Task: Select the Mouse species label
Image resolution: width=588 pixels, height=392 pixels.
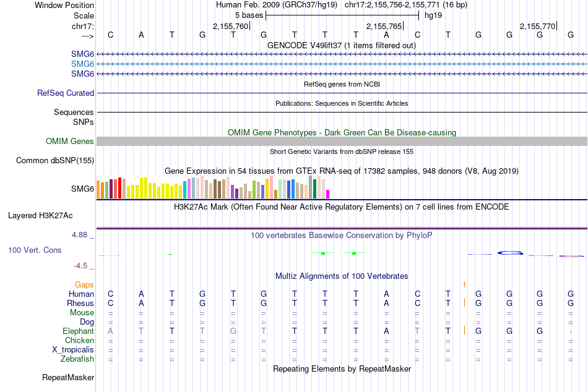Action: tap(82, 313)
